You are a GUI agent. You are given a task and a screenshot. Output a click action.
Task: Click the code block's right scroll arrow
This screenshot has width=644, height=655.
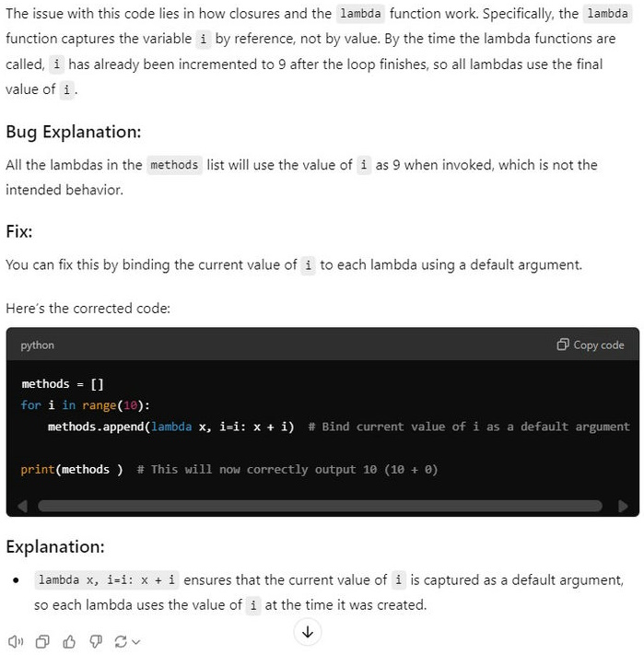pyautogui.click(x=623, y=506)
